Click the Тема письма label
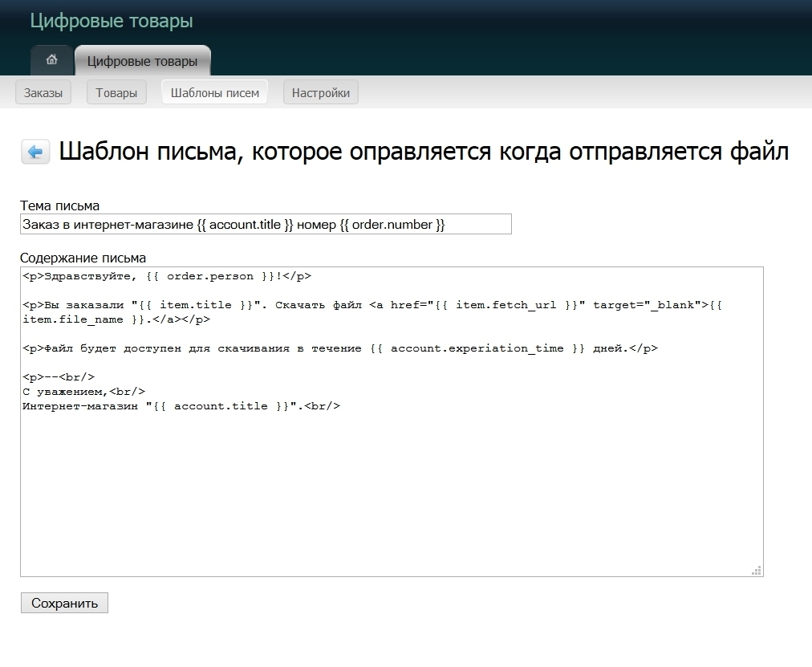812x667 pixels. tap(59, 206)
